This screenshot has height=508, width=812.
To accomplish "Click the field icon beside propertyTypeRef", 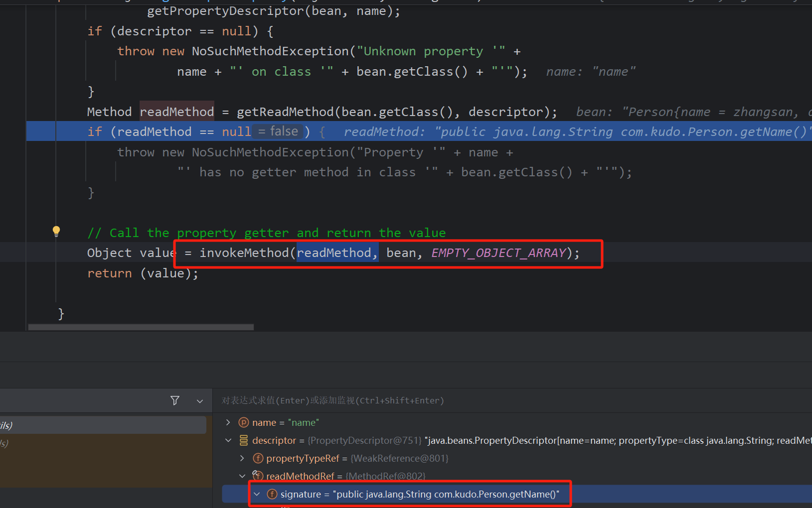I will (258, 458).
